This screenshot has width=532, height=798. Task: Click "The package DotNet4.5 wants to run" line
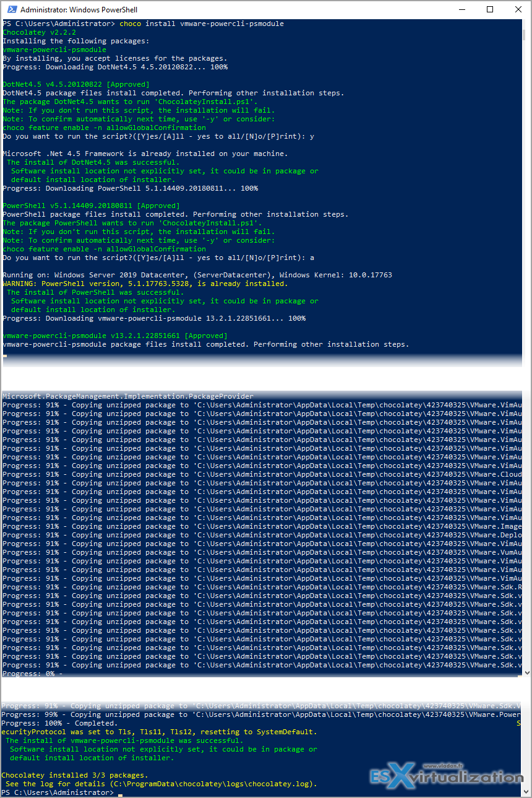pyautogui.click(x=131, y=102)
